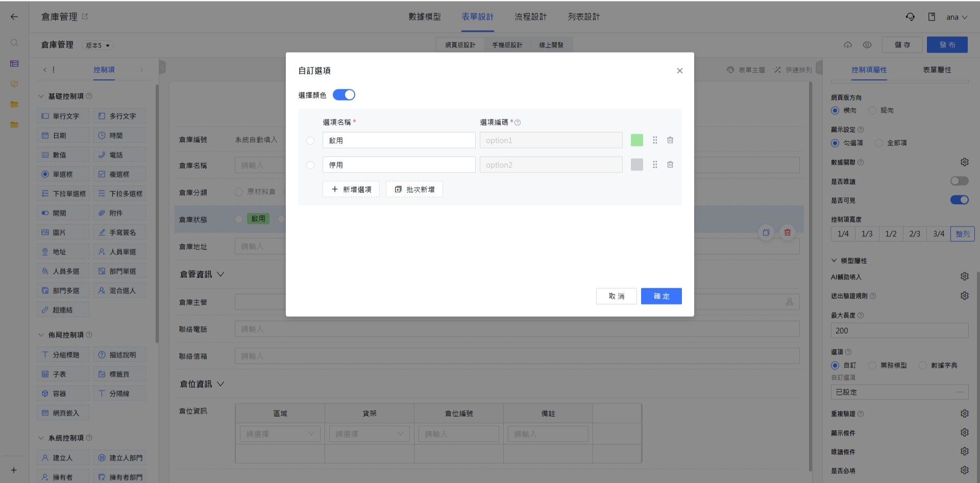
Task: Close the 自訂選項 dialog
Action: point(679,71)
